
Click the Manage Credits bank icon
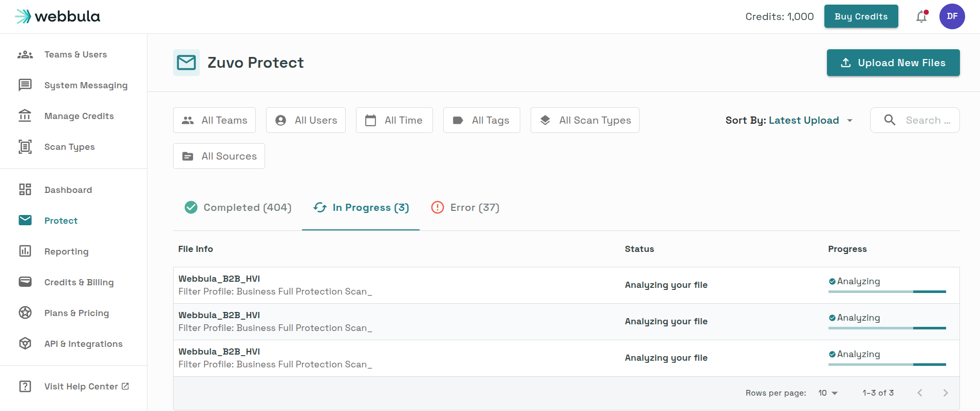25,116
